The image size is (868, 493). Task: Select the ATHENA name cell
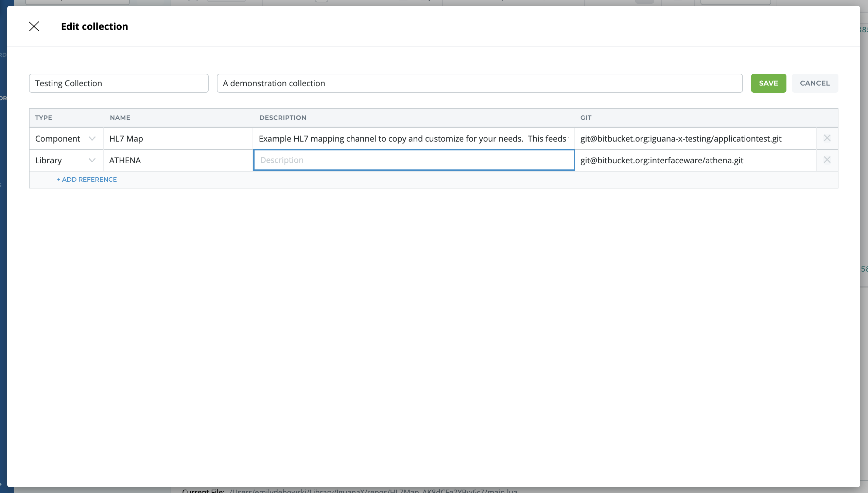pos(177,160)
